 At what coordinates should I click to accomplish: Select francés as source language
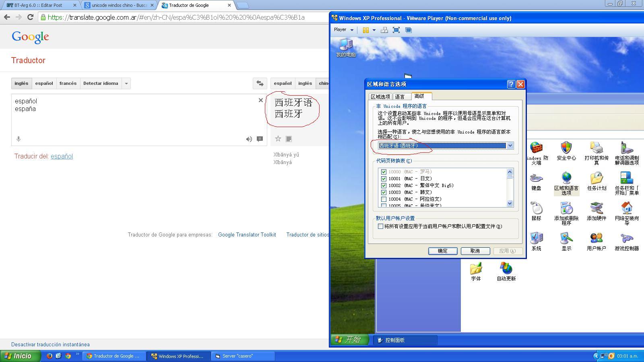coord(68,83)
